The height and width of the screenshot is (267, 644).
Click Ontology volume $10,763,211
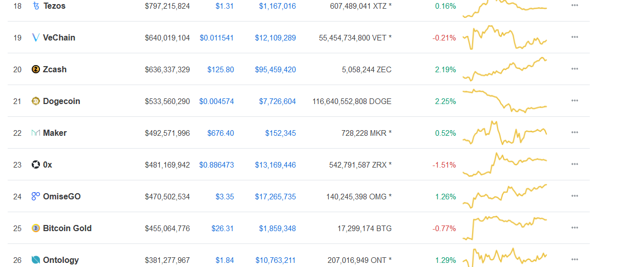(275, 260)
